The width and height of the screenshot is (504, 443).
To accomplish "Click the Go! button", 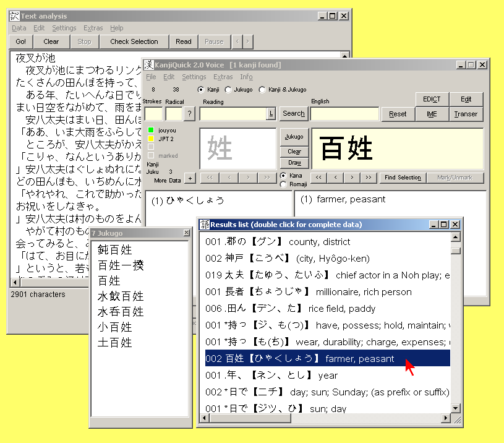I will 21,41.
